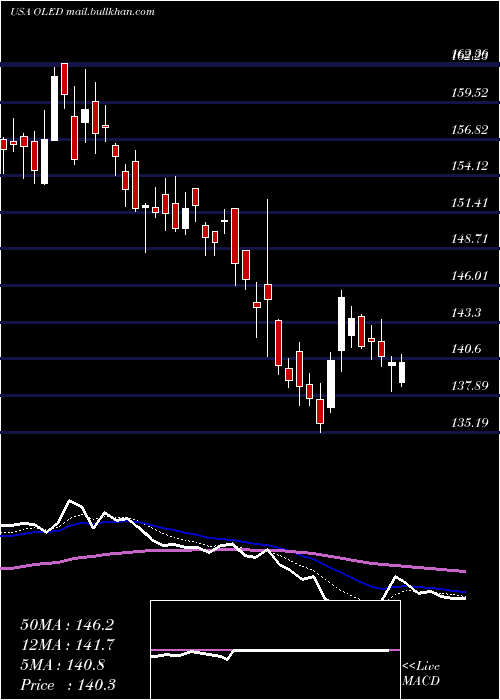Screen dimensions: 500x700
Task: Click the MACD inset chart panel
Action: tap(275, 650)
